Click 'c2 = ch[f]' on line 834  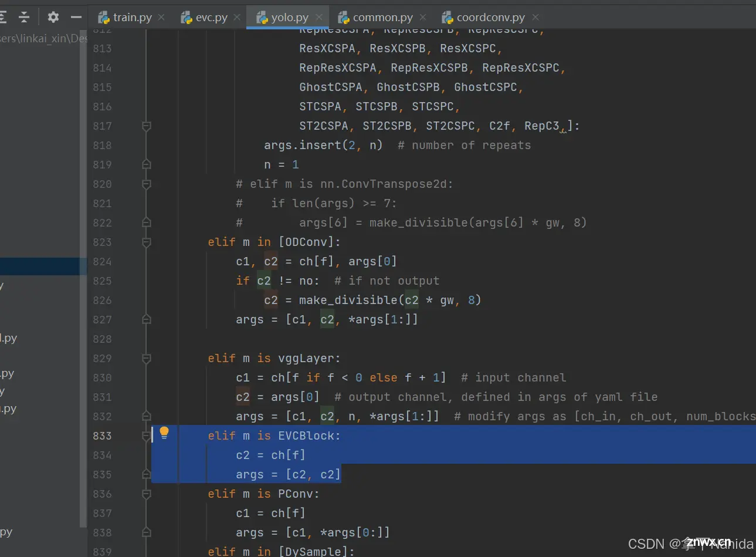[270, 455]
